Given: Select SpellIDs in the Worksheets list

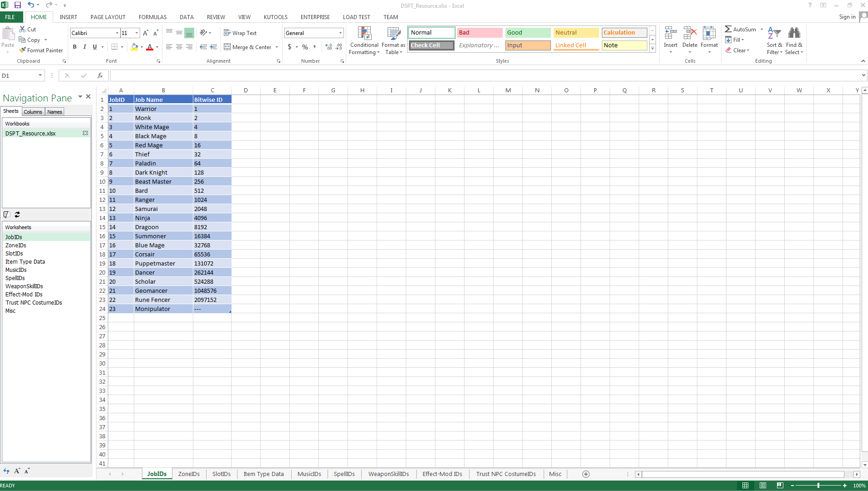Looking at the screenshot, I should [x=15, y=278].
